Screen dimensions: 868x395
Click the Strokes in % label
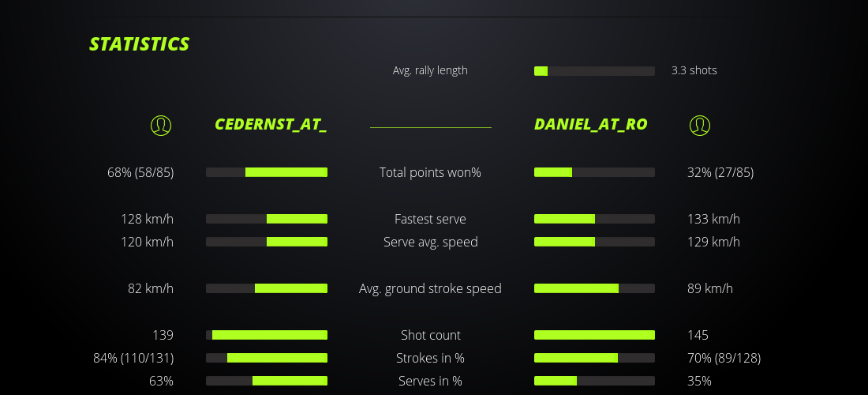430,358
